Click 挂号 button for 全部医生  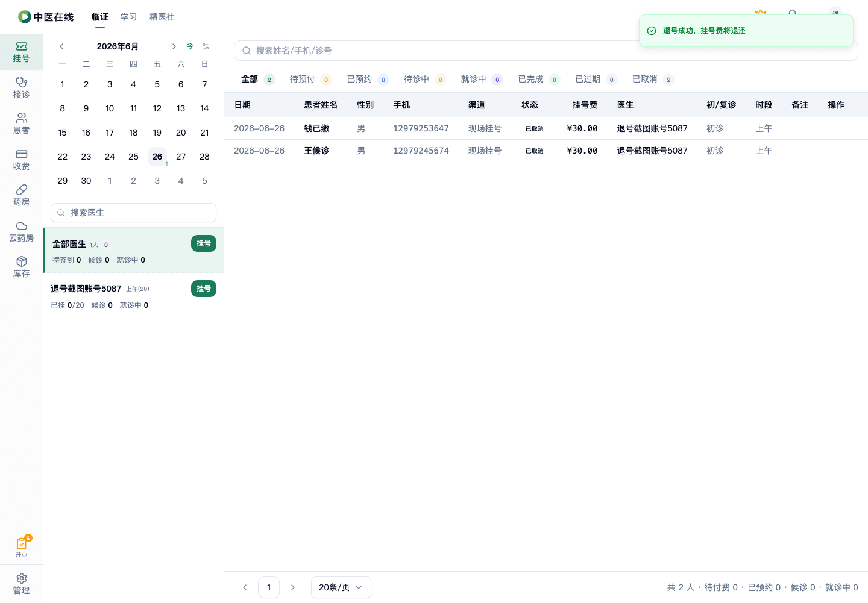204,243
